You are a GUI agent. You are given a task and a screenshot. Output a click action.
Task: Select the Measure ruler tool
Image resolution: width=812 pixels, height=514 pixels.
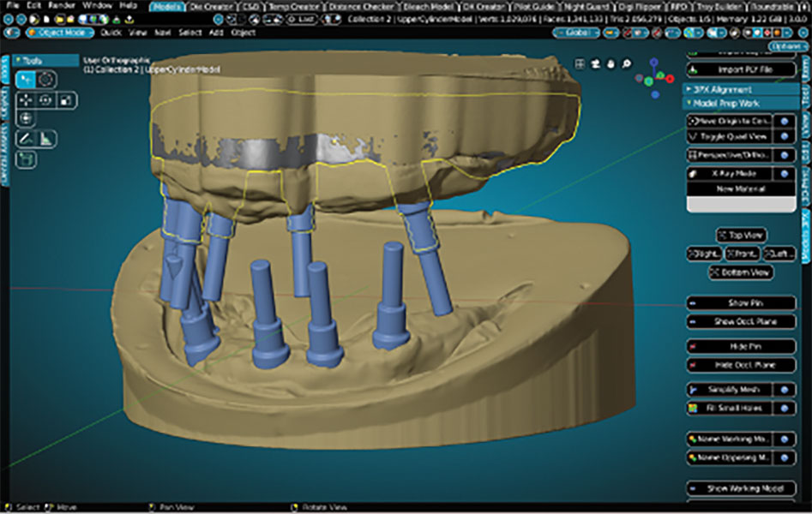(x=46, y=138)
